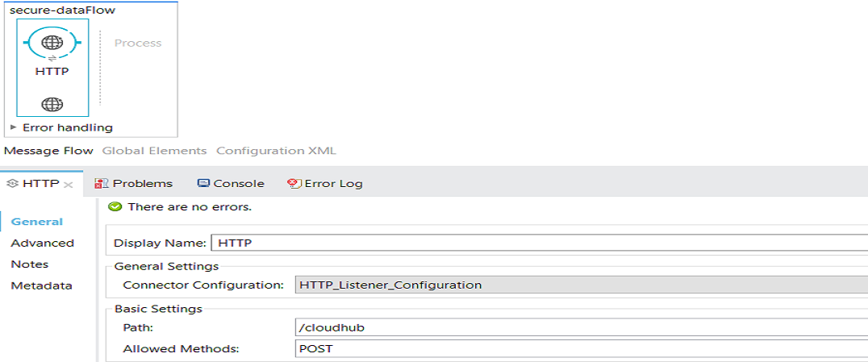Screen dimensions: 868x362
Task: Open the Advanced settings section
Action: 42,243
